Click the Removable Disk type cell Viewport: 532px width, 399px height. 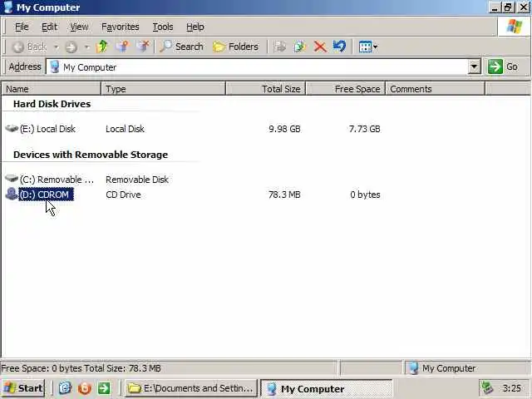[x=137, y=180]
